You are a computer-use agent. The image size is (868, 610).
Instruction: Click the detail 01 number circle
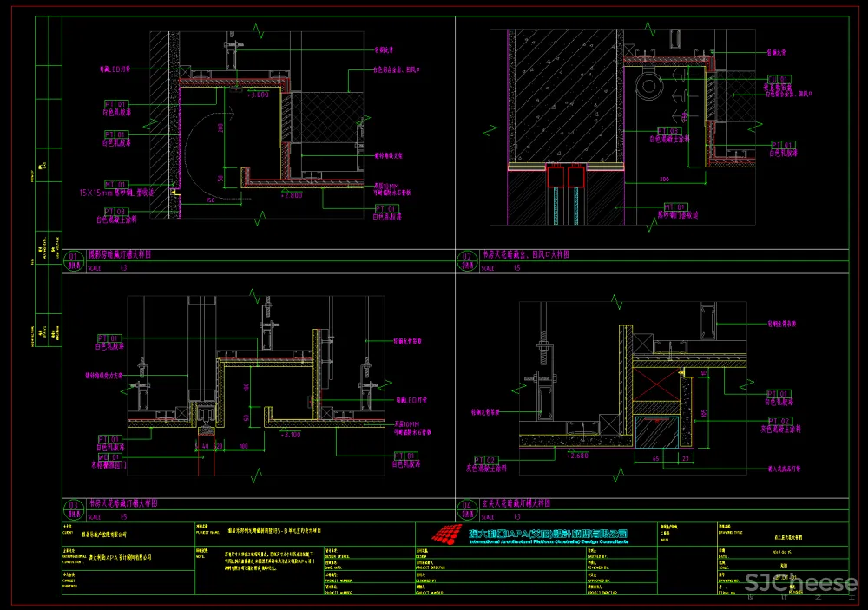(72, 259)
